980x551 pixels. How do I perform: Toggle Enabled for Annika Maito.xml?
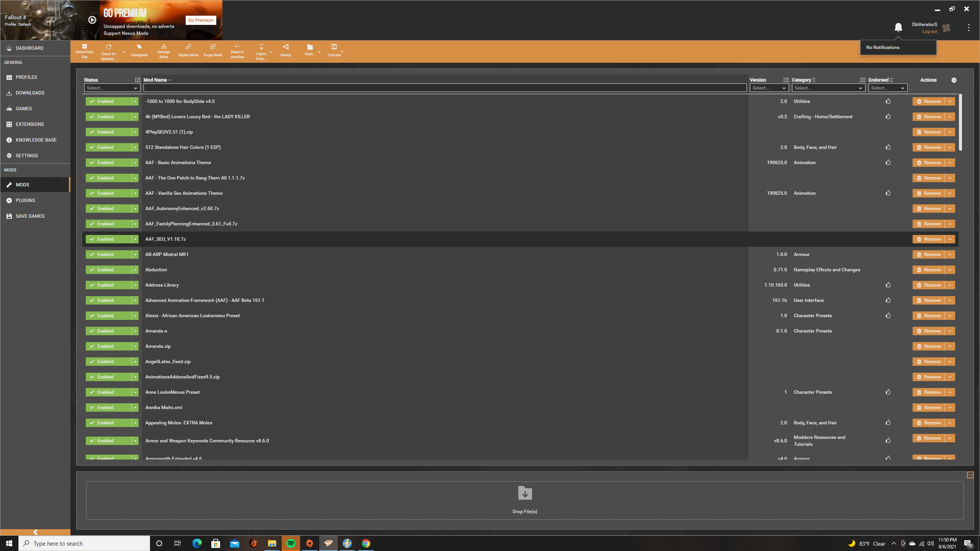pos(108,408)
